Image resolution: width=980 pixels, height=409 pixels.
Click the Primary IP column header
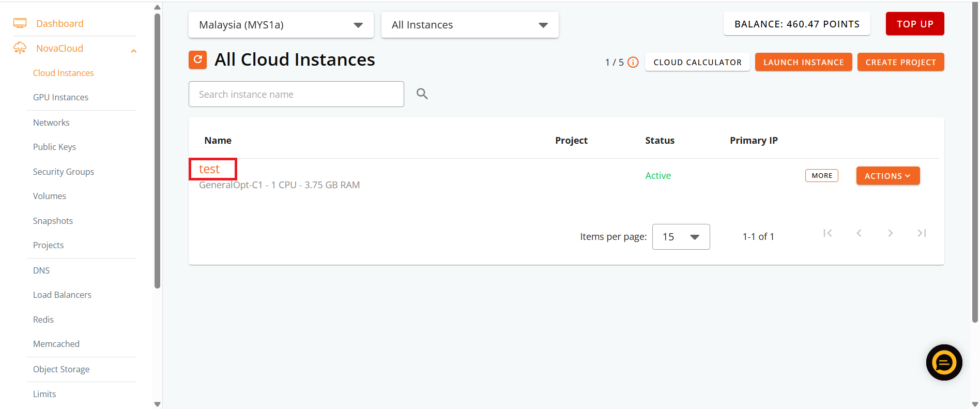point(754,141)
